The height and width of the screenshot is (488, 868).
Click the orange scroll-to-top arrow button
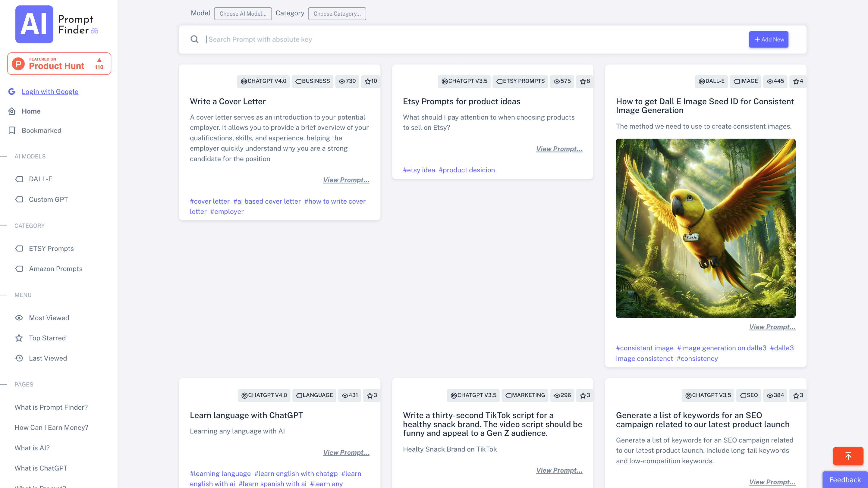click(848, 456)
